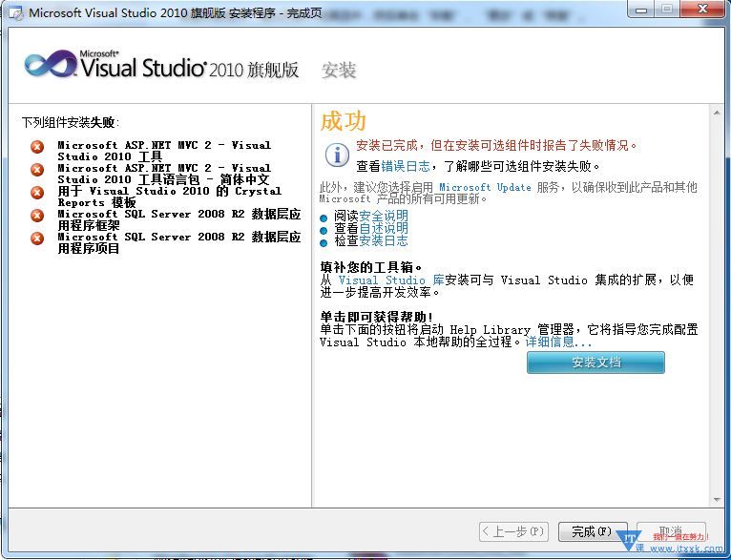This screenshot has width=731, height=560.
Task: Select the failed item 数据层应用程序项目
Action: (179, 241)
